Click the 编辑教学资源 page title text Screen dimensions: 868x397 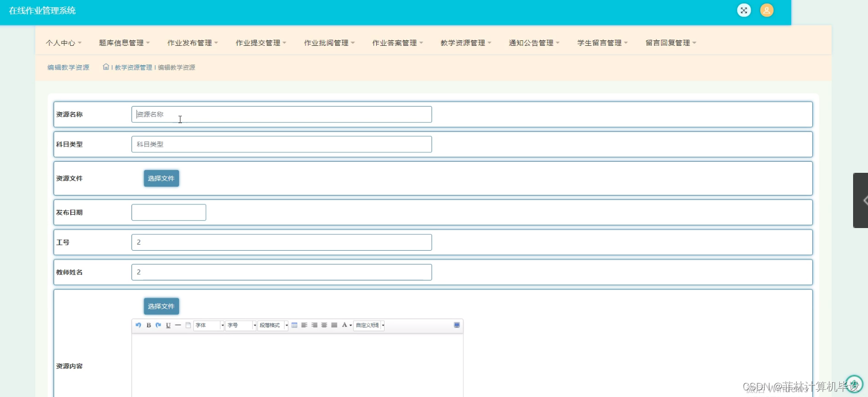(68, 67)
